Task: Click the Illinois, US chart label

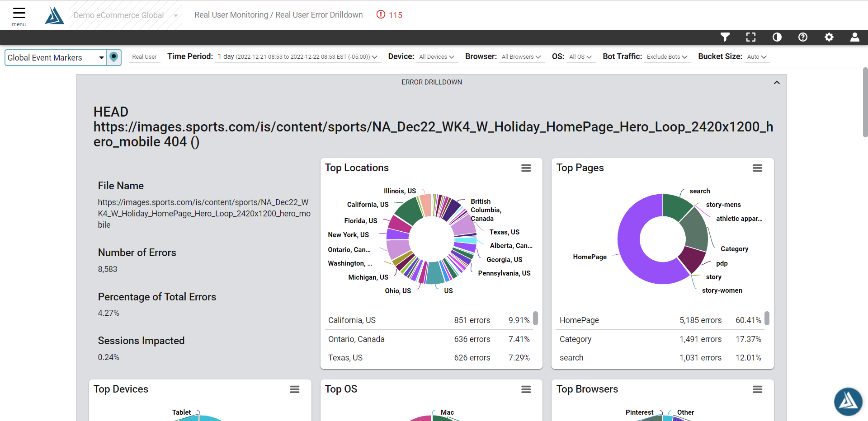Action: coord(400,191)
